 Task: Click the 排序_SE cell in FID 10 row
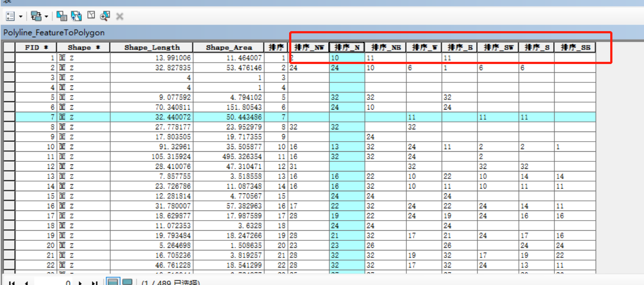tap(575, 147)
